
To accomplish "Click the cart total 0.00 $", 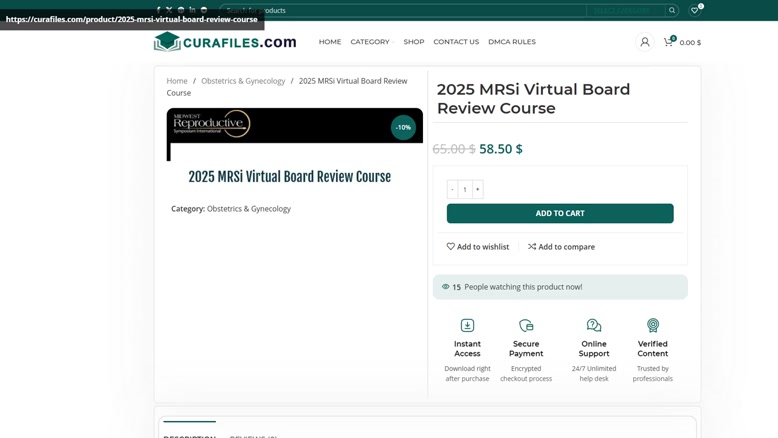I will pos(690,43).
